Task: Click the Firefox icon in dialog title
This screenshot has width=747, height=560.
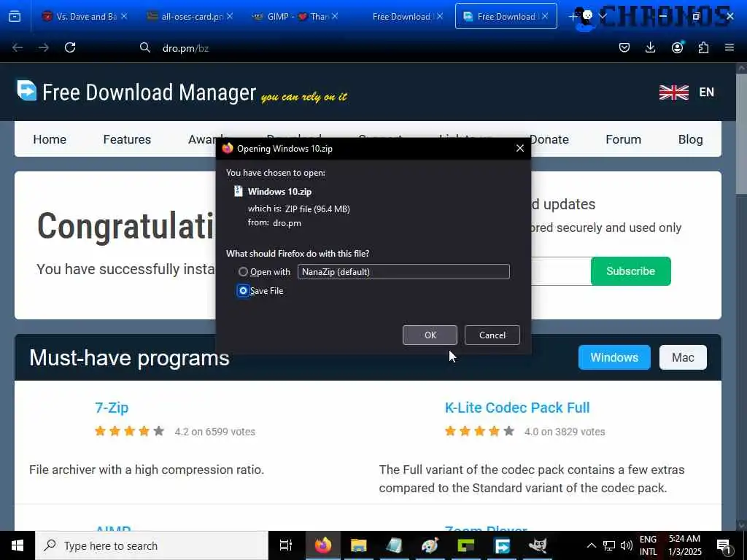Action: (228, 149)
